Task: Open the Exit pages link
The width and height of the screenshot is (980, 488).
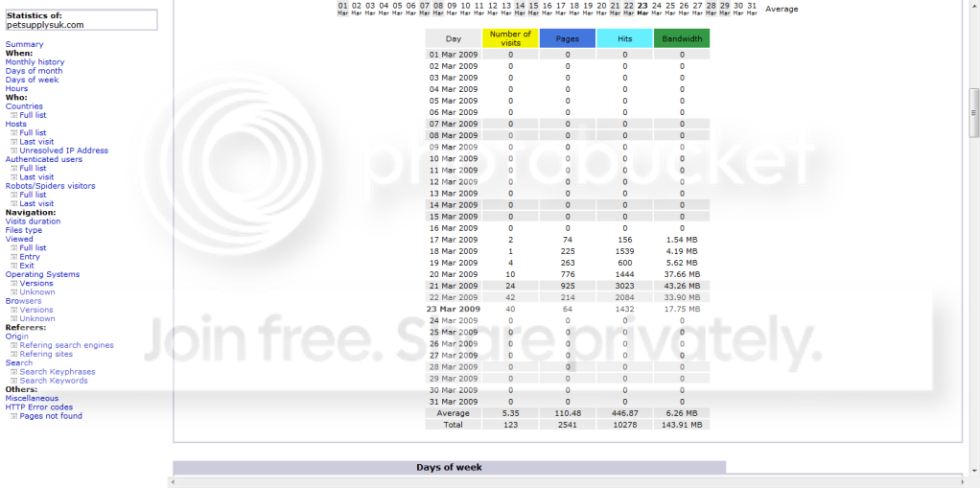Action: coord(27,266)
